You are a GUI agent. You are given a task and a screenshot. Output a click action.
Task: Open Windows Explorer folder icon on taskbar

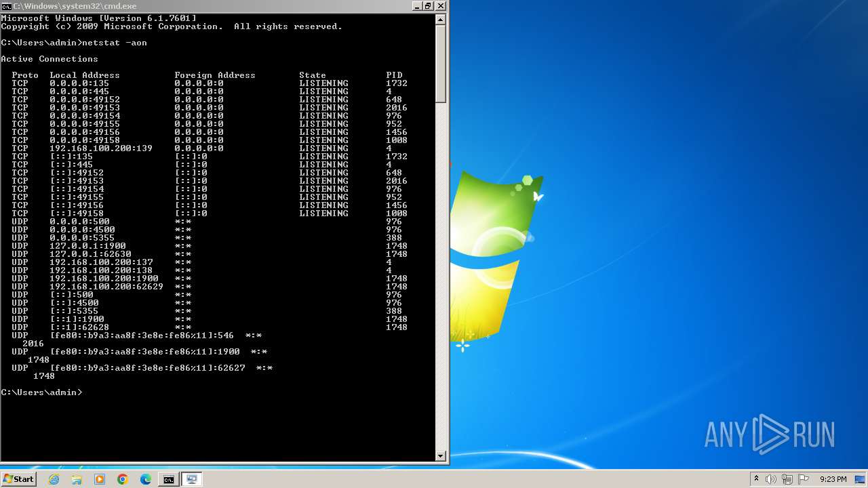tap(77, 479)
